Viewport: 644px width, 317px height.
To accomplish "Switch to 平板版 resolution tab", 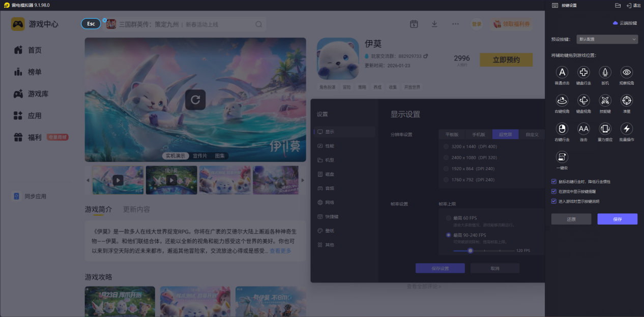I will tap(452, 135).
